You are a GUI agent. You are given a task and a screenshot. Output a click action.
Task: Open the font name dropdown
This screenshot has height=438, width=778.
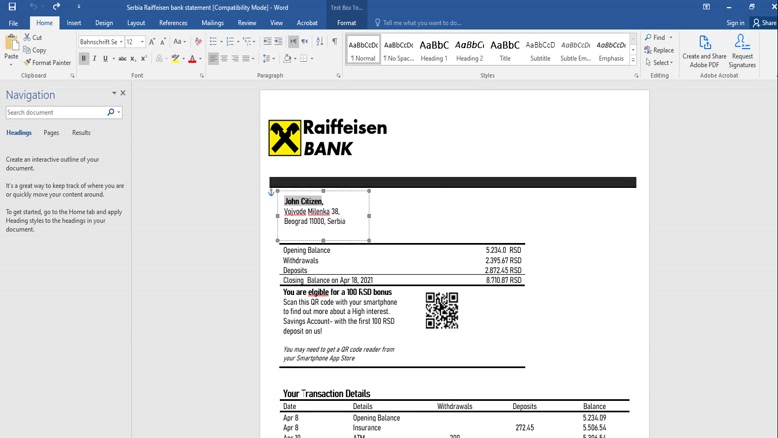click(x=119, y=42)
